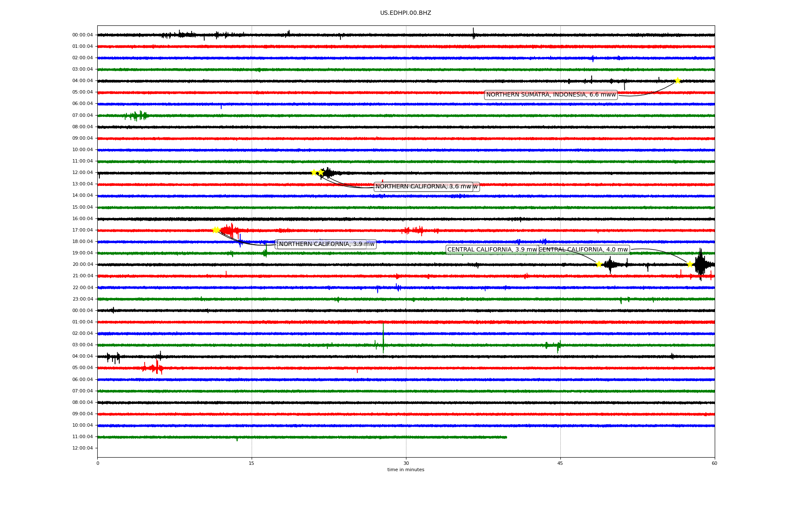Click the US.EDHPI.00.BHZ plot title
The image size is (812, 508).
pos(406,13)
